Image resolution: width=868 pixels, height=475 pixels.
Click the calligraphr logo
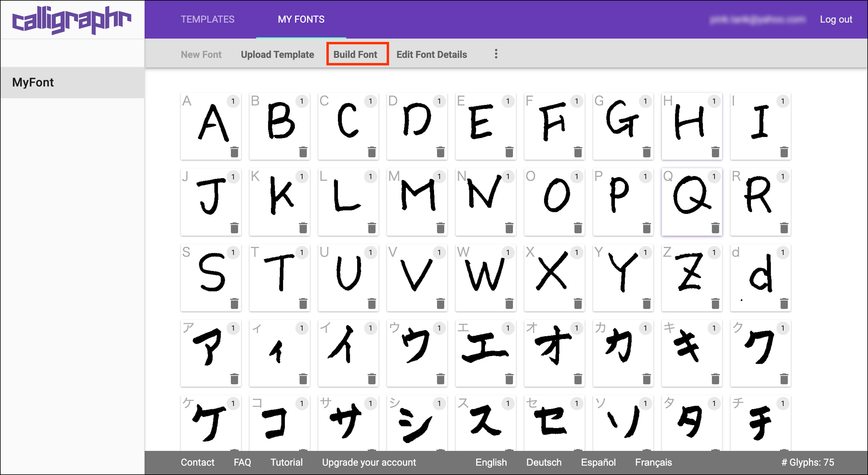(72, 20)
